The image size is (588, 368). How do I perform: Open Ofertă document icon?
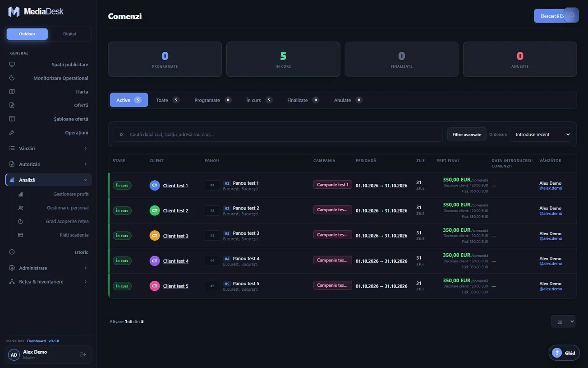12,105
